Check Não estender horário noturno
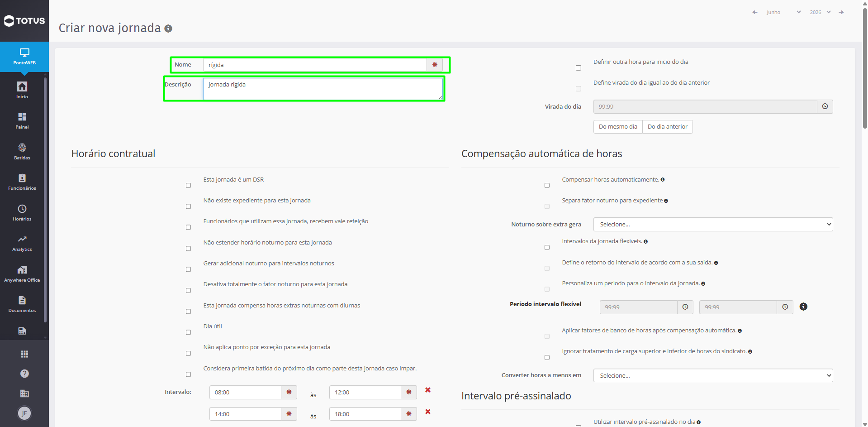Image resolution: width=868 pixels, height=427 pixels. (x=188, y=249)
